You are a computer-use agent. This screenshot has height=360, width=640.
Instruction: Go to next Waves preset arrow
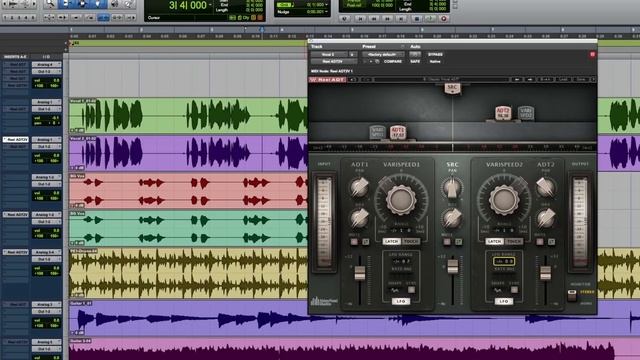[530, 80]
